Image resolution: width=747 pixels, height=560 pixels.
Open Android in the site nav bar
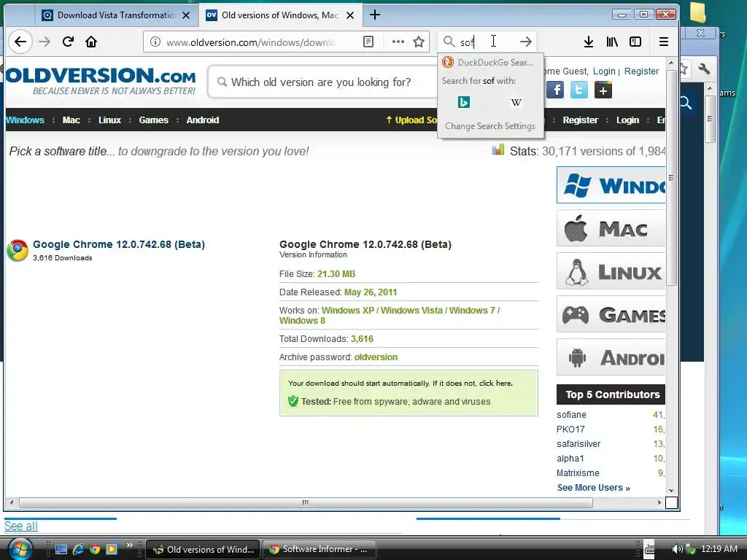203,120
